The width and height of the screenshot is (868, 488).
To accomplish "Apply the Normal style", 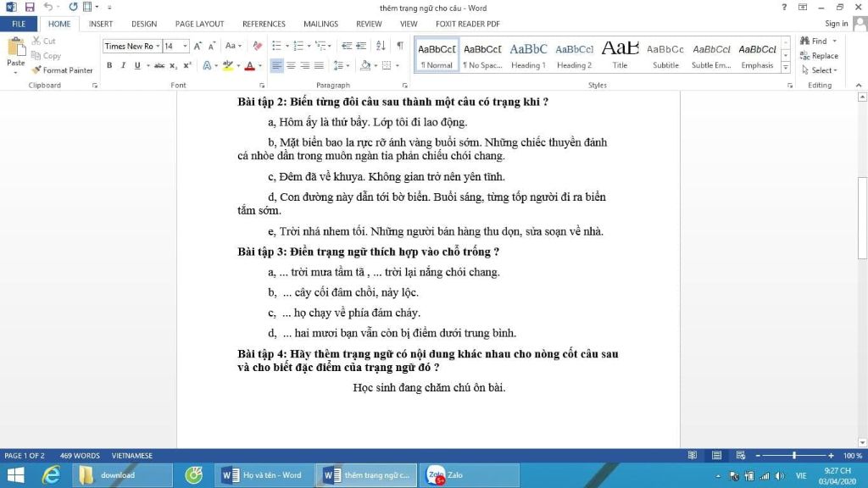I will tap(437, 55).
